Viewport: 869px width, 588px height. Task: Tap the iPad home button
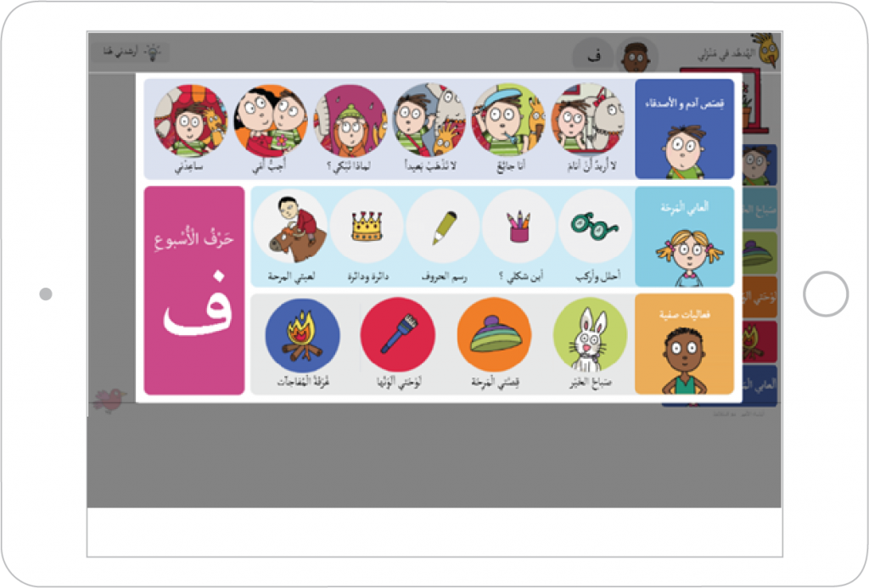(825, 294)
